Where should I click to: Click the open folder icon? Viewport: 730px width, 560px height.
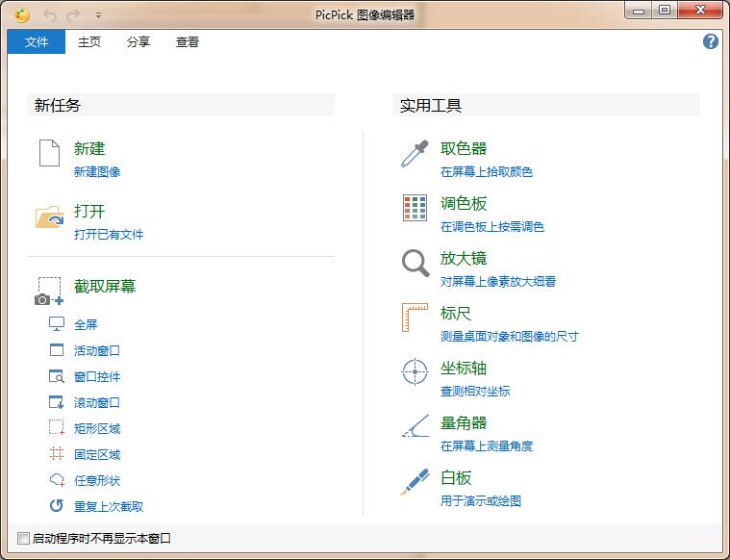(49, 217)
